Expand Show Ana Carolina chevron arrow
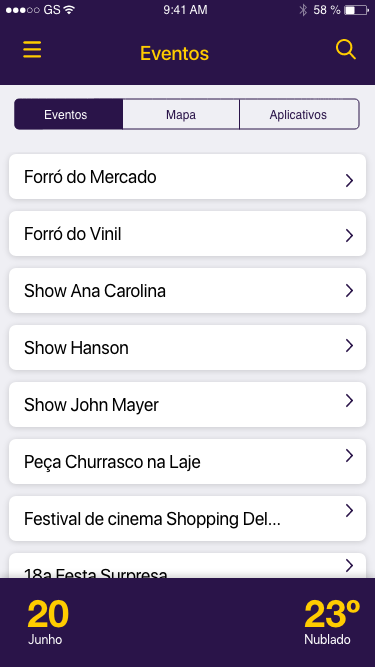This screenshot has height=667, width=375. pos(349,291)
